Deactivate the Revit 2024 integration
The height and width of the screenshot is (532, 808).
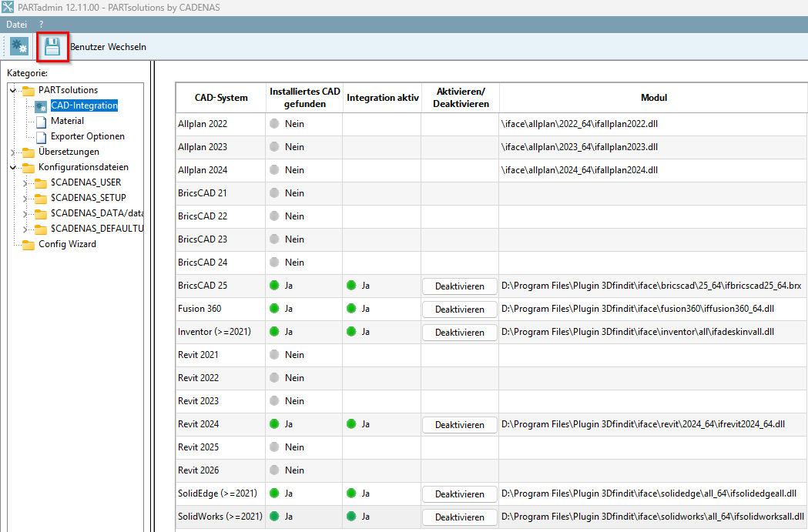click(460, 425)
